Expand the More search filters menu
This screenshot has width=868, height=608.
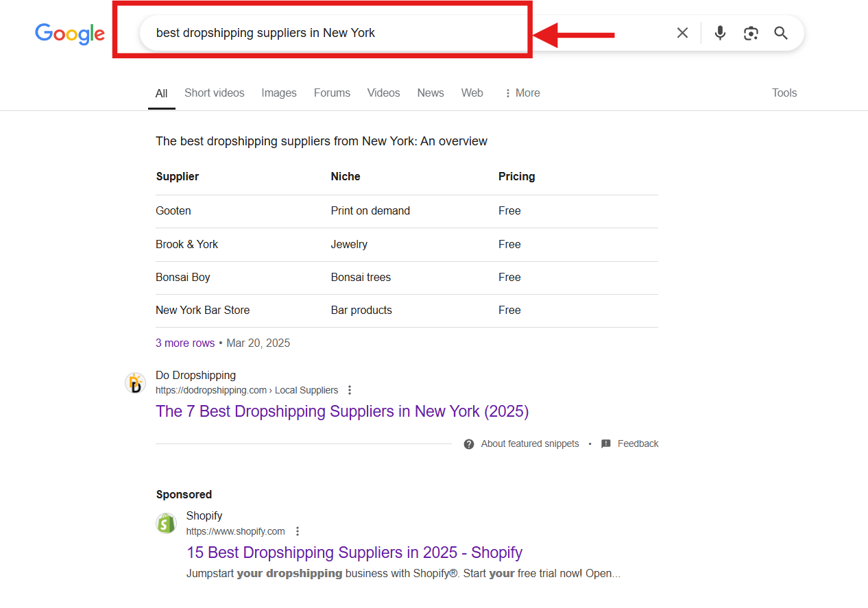point(522,93)
